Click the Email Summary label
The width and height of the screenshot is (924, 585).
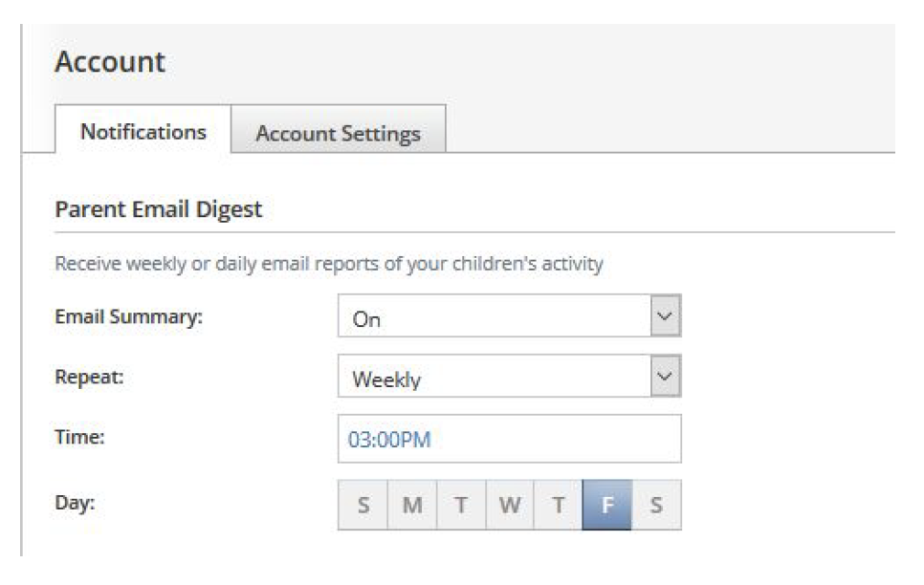click(x=129, y=318)
